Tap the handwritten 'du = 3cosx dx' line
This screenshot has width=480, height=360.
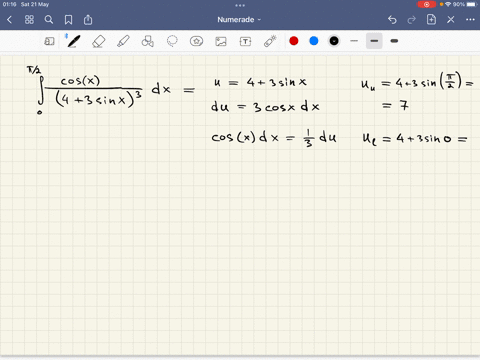[265, 107]
